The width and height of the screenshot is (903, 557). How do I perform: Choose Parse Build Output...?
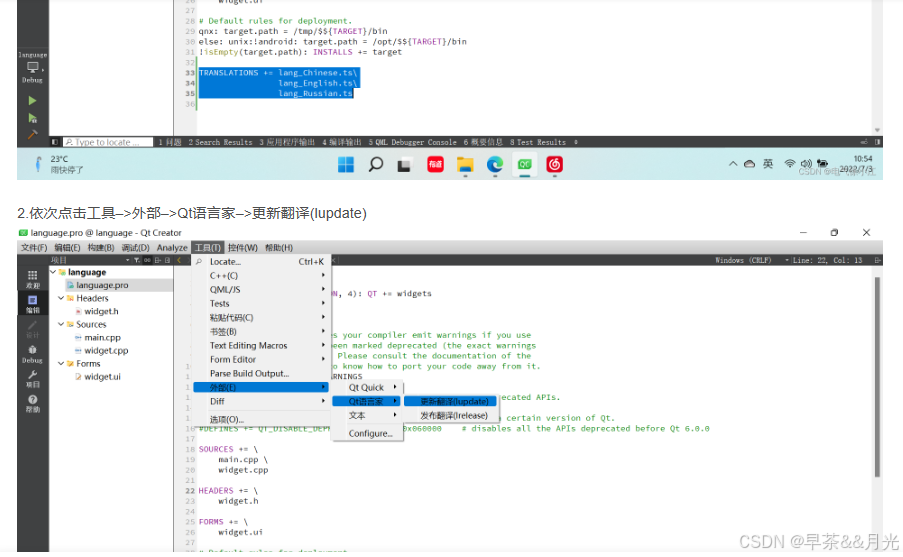click(x=260, y=373)
